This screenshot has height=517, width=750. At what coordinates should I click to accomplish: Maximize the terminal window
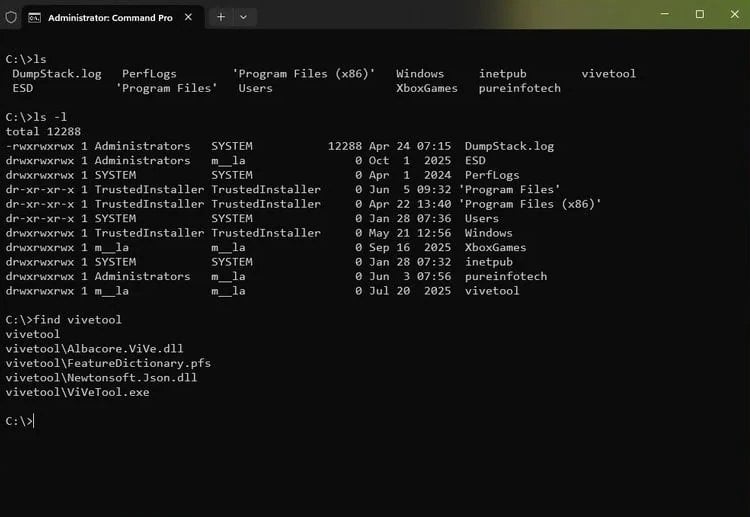pos(699,14)
